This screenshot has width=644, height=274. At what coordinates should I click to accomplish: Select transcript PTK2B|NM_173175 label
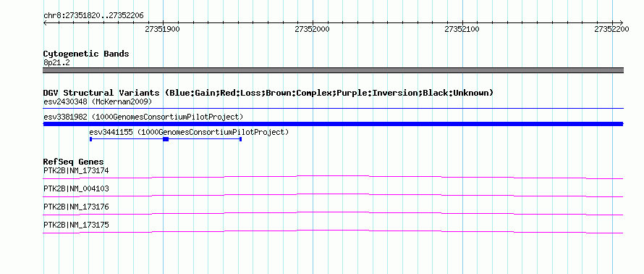tap(76, 225)
